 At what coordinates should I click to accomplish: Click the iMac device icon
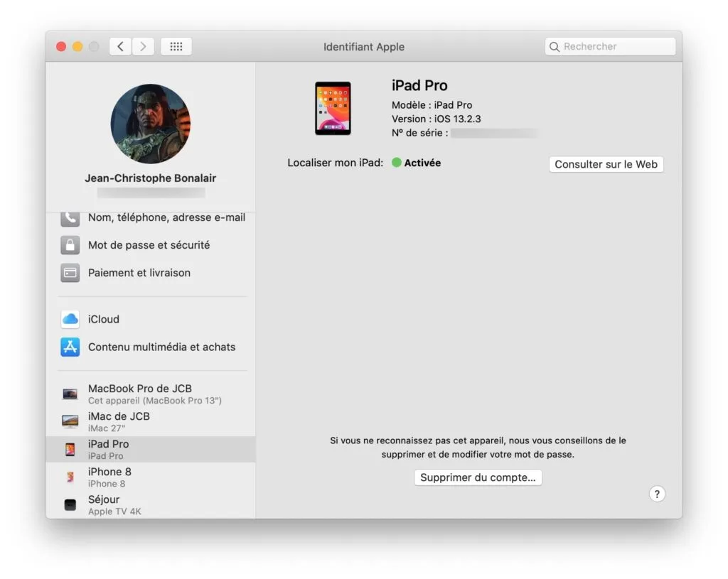(x=70, y=422)
